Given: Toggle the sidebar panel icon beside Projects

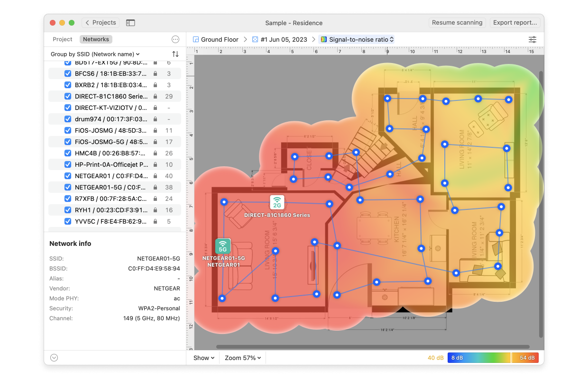Looking at the screenshot, I should coord(130,22).
